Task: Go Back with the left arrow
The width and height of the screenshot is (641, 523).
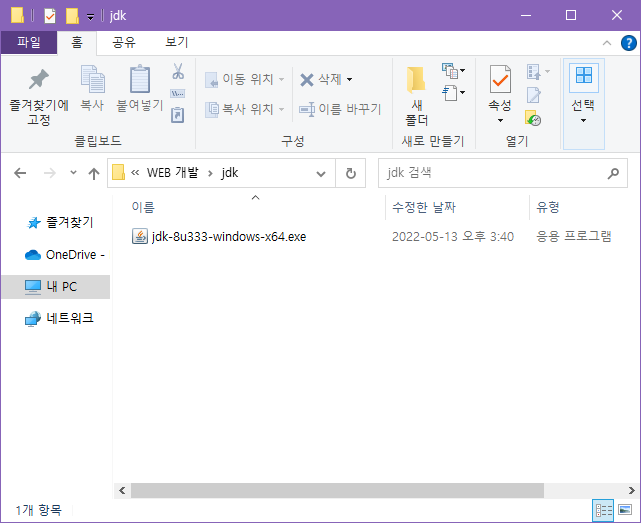Action: coord(20,173)
